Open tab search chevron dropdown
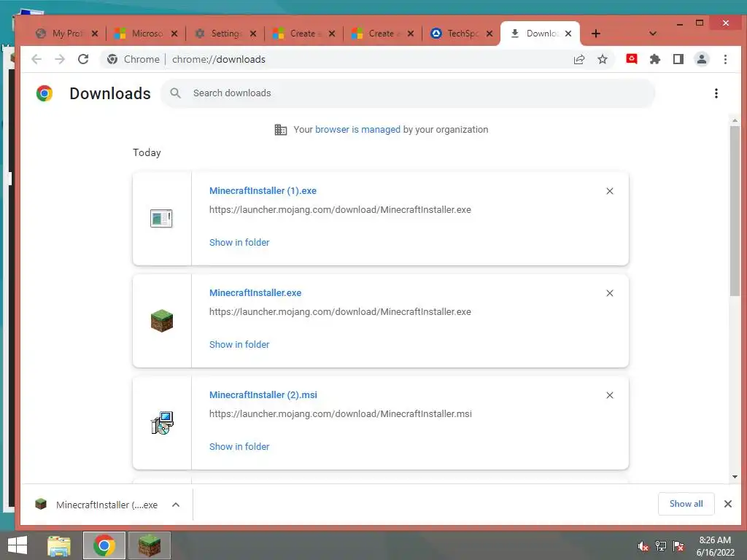The width and height of the screenshot is (747, 560). [653, 34]
